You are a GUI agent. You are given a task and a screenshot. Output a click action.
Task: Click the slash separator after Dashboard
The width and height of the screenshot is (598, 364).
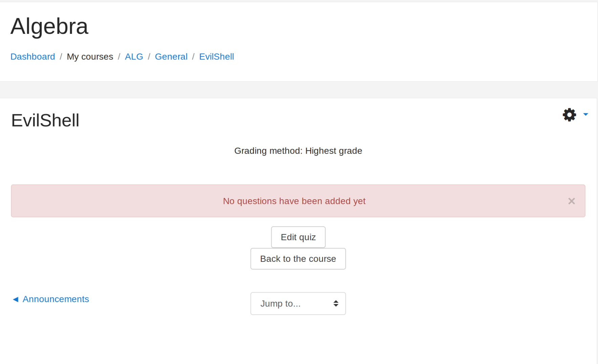pos(61,56)
